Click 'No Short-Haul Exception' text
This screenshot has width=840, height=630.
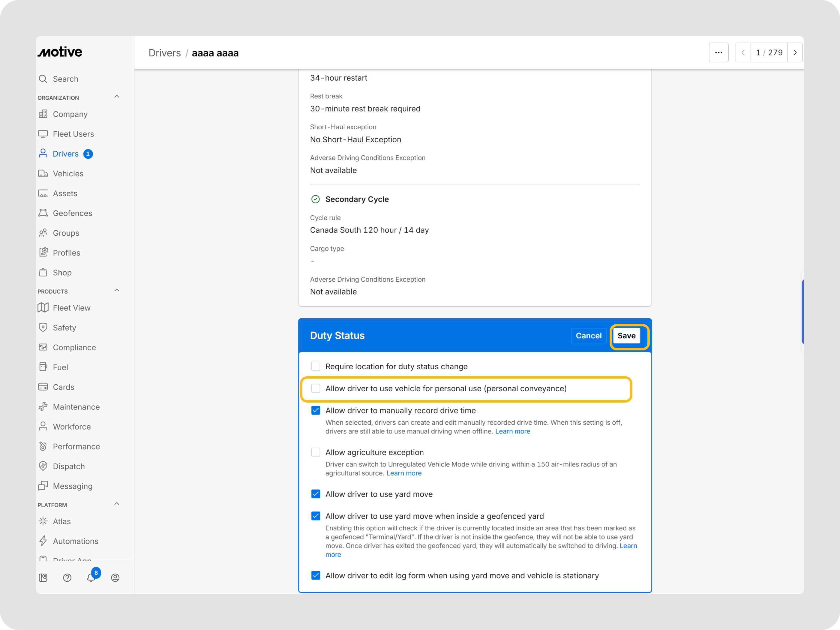[x=356, y=139]
